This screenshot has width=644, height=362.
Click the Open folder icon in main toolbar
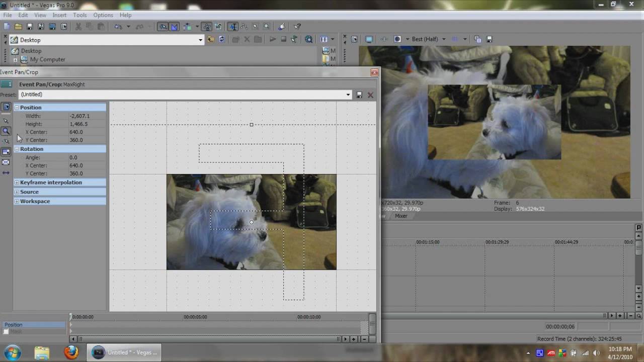(18, 27)
